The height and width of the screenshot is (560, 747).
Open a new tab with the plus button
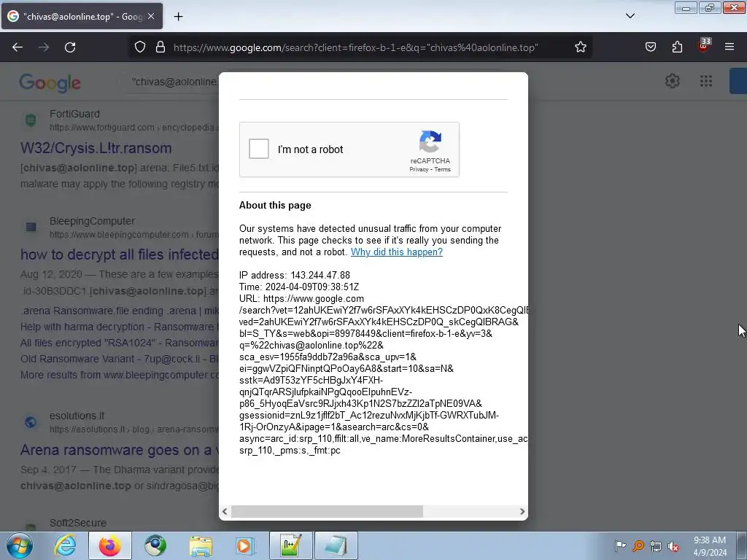178,17
